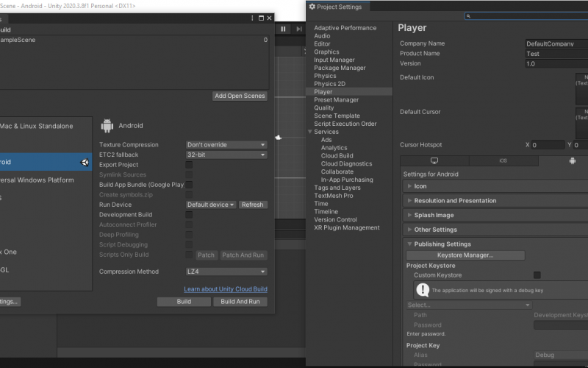Image resolution: width=588 pixels, height=368 pixels.
Task: Select Quality in the settings category list
Action: coord(324,108)
